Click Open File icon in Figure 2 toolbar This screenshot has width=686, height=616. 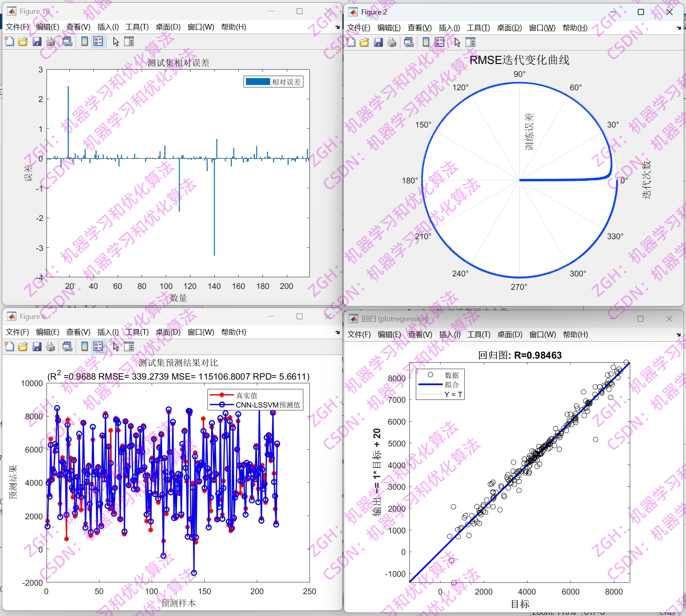364,42
